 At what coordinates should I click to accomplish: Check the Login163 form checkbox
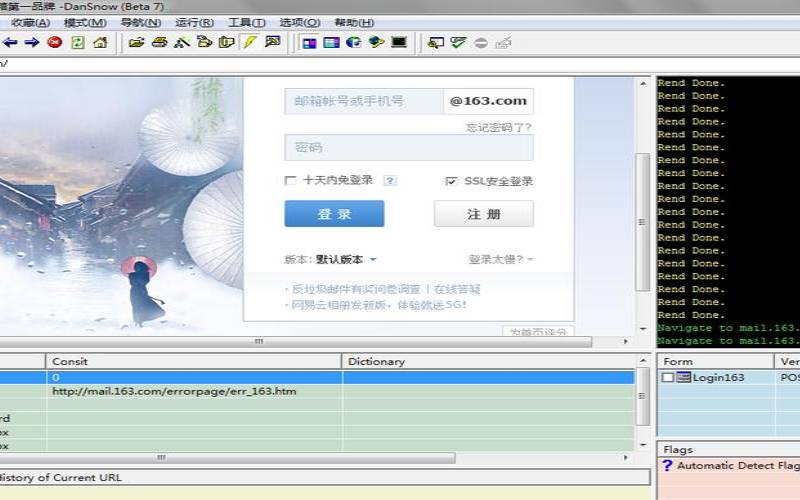coord(668,377)
